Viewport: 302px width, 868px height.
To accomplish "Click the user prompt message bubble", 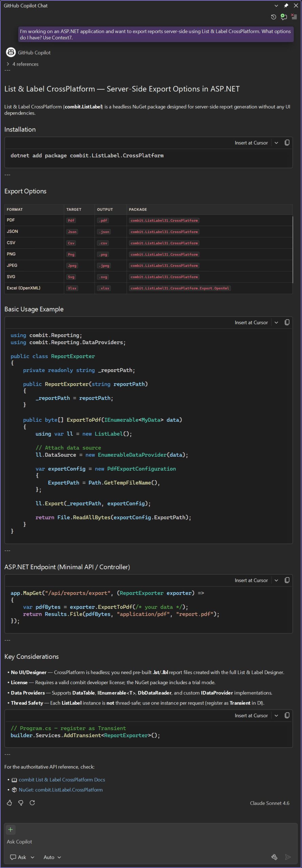I will pyautogui.click(x=156, y=34).
